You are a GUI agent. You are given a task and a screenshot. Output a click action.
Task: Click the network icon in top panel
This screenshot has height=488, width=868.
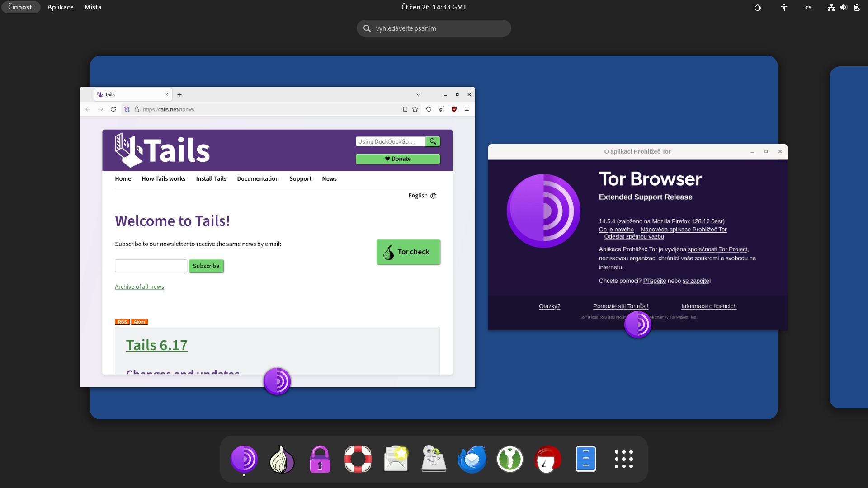click(x=831, y=7)
